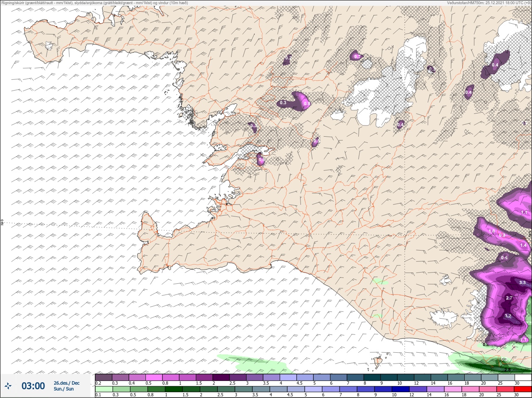Click the Veðurstofan logo icon beside 03:00

tap(8, 386)
